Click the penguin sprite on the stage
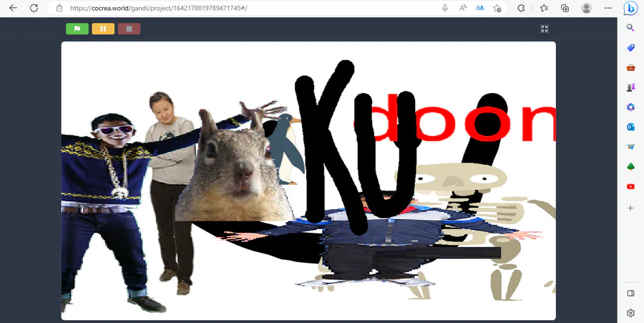 coord(288,150)
